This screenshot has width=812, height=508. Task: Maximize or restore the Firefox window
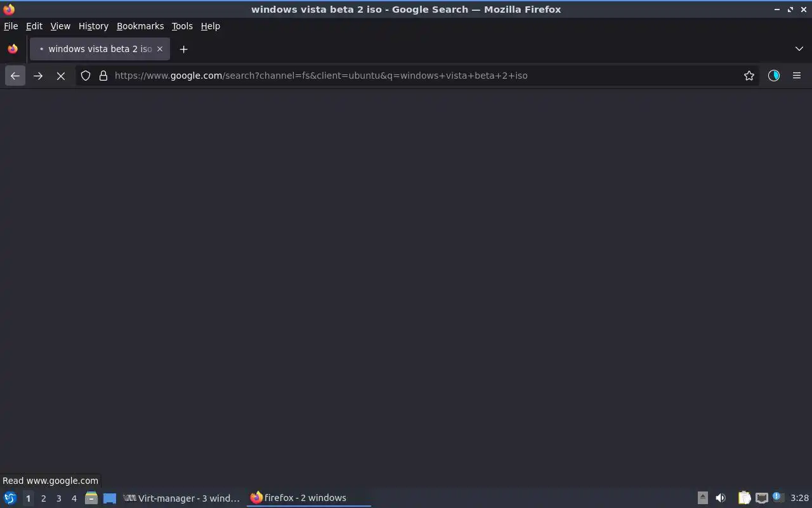pyautogui.click(x=790, y=10)
